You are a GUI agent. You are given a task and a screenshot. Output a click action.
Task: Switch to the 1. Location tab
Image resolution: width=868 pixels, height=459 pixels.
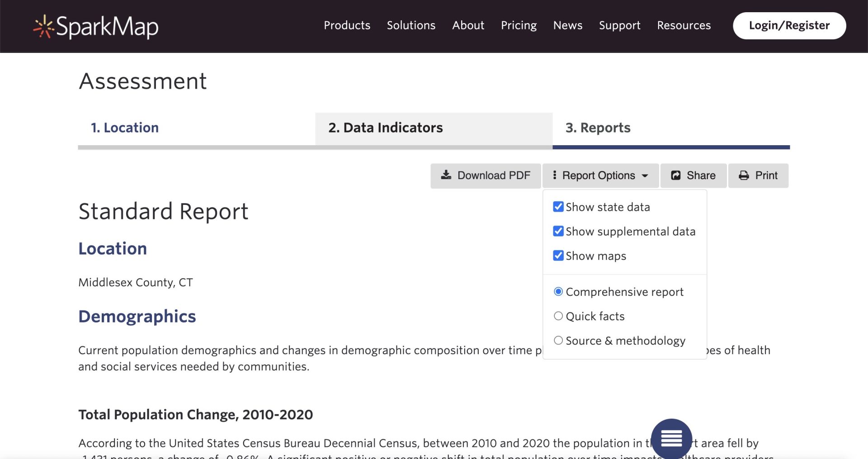click(125, 128)
